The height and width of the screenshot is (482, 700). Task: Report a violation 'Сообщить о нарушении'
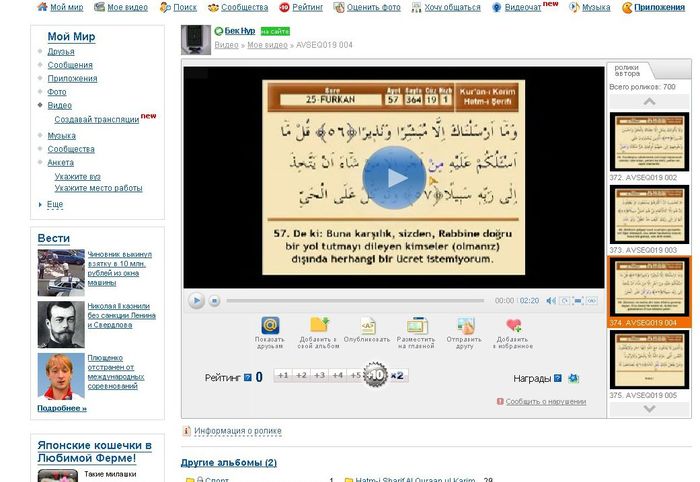tap(546, 401)
